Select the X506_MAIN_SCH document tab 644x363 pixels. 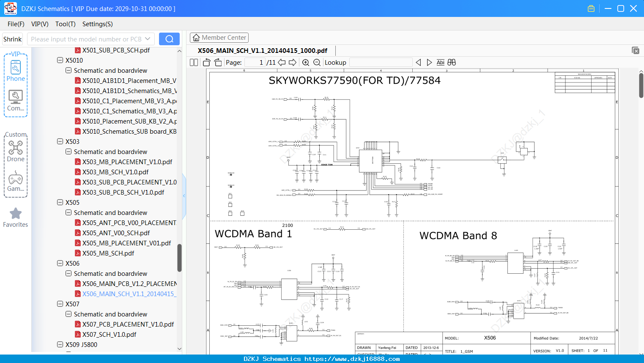[263, 51]
